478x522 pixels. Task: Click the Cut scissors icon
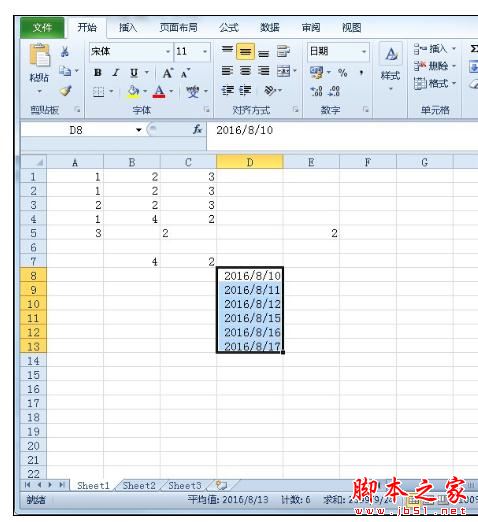click(65, 51)
